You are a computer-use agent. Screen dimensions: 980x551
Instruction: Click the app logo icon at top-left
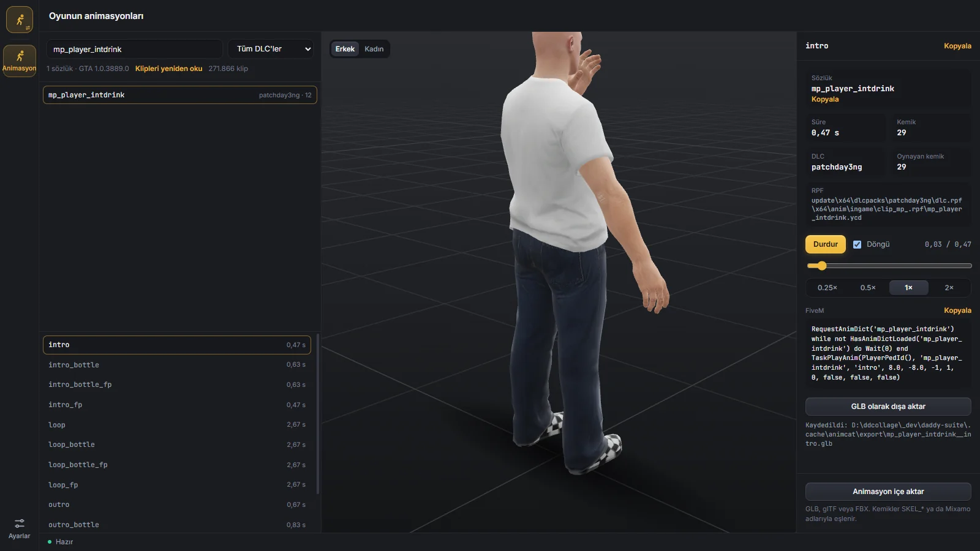pos(20,20)
